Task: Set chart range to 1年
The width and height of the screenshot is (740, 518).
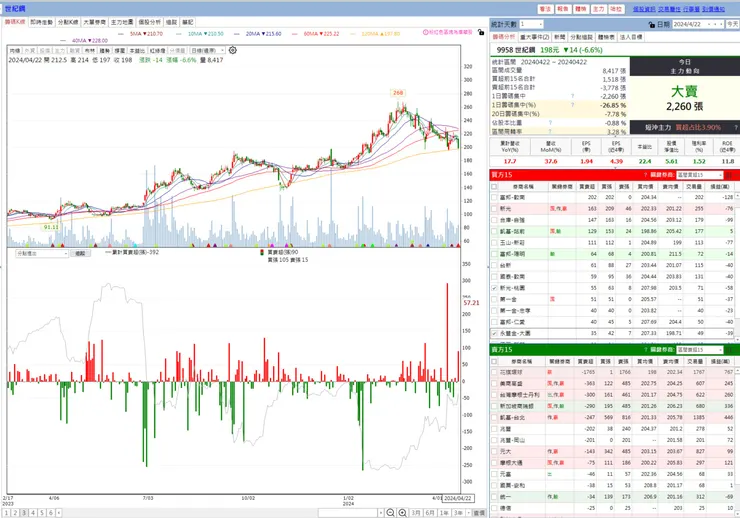Action: tap(444, 513)
